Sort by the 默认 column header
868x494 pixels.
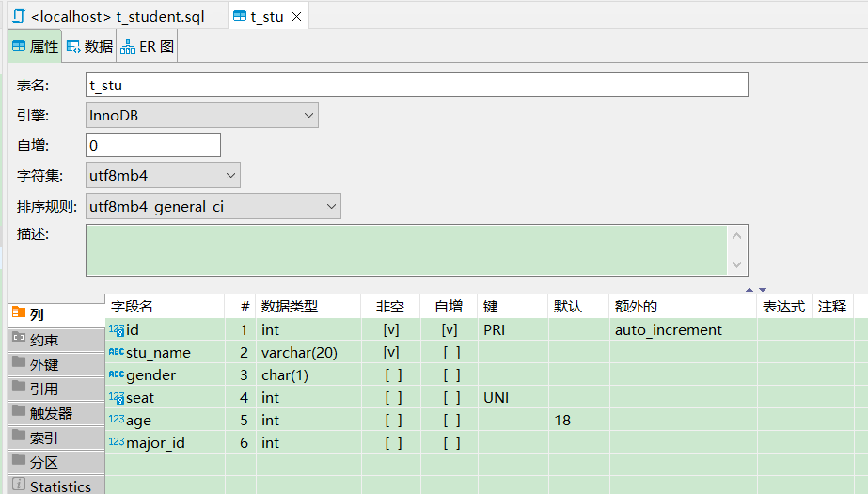[579, 306]
